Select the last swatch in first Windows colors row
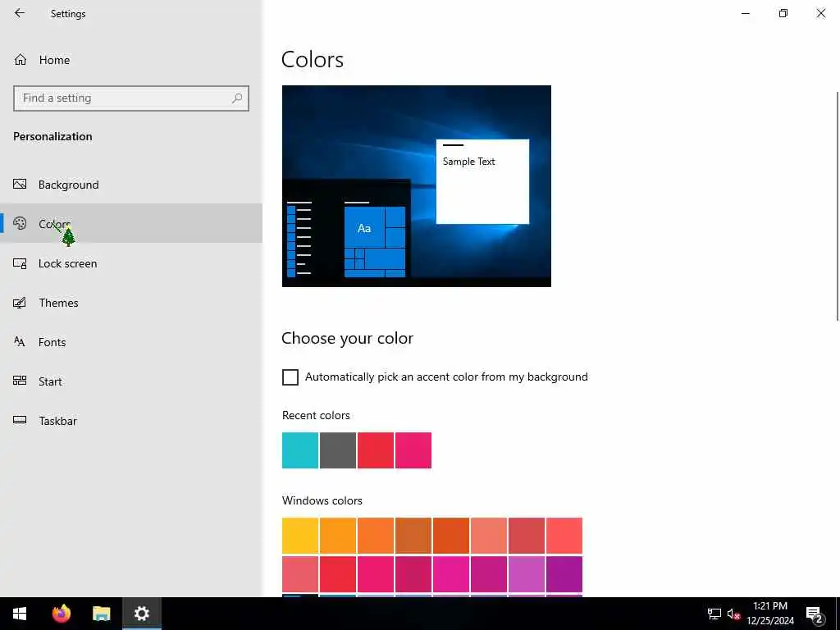This screenshot has height=630, width=840. point(564,536)
